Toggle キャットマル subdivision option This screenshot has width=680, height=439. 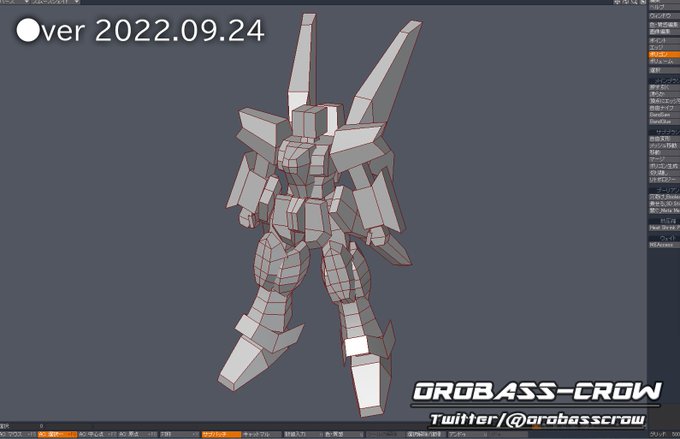point(262,434)
